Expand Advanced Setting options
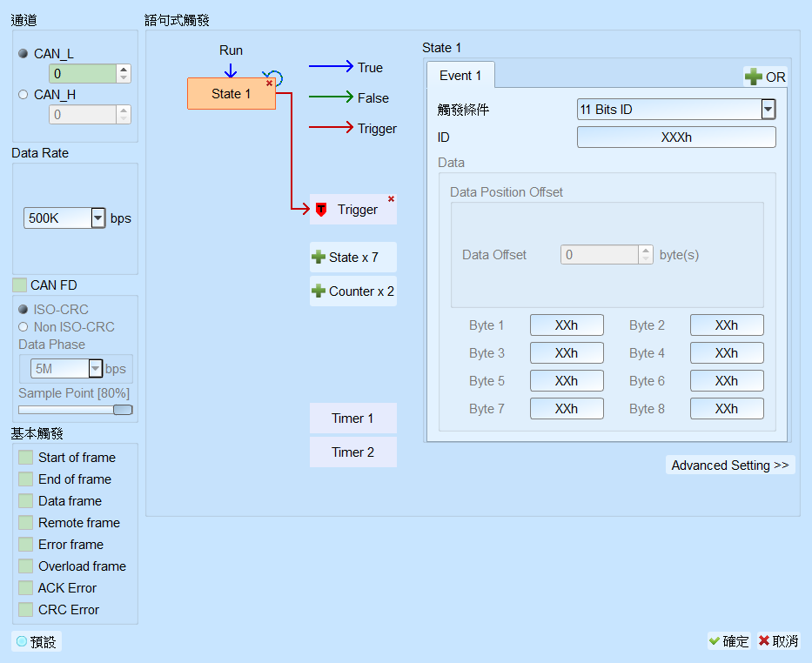The width and height of the screenshot is (812, 663). tap(730, 465)
